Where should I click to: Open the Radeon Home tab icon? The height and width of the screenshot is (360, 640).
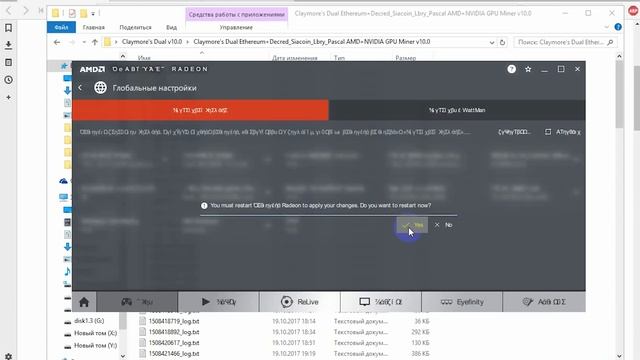(84, 302)
